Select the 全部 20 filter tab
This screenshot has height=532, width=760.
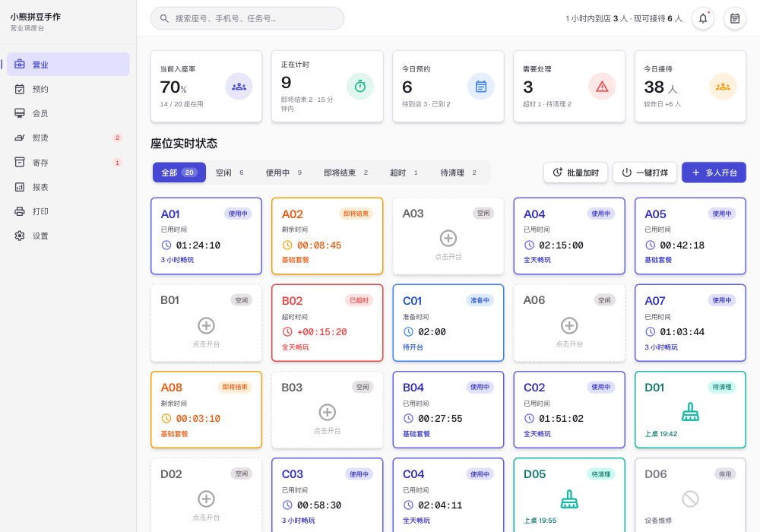179,173
